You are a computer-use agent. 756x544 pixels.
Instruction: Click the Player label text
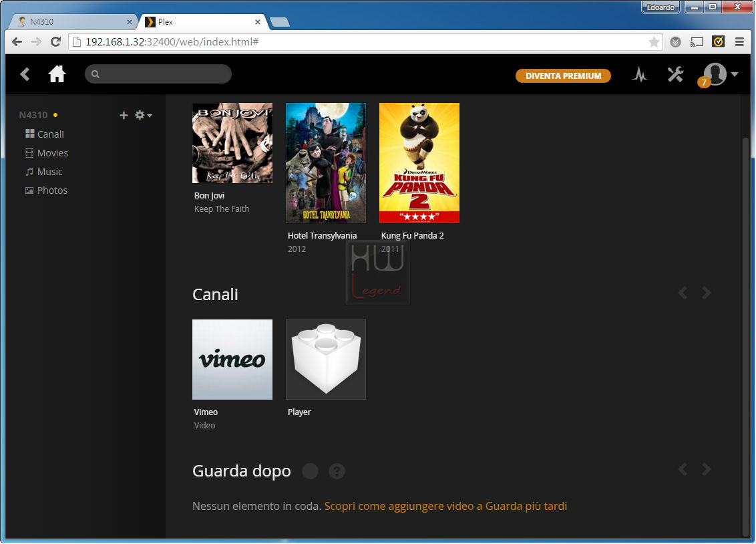[299, 412]
